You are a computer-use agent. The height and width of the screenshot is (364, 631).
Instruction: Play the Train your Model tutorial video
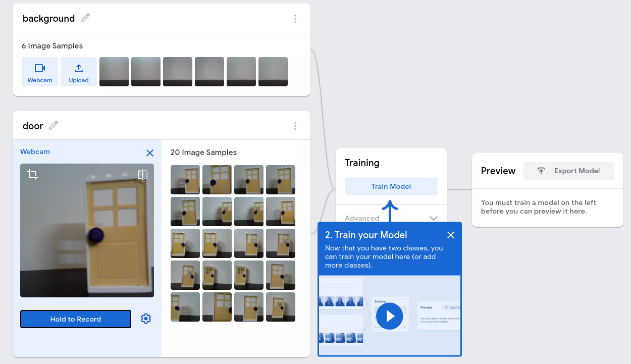390,316
